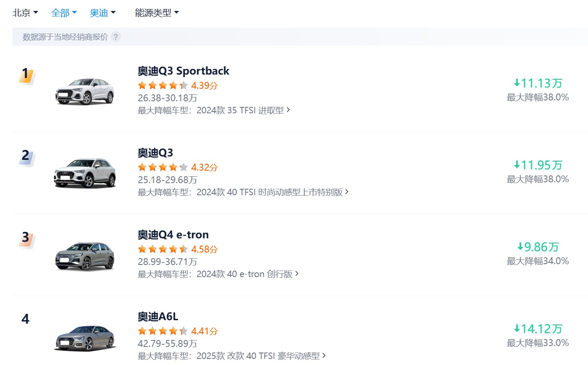Screen dimensions: 588x365
Task: Click the 奥迪Q3 Sportback star rating
Action: point(163,85)
